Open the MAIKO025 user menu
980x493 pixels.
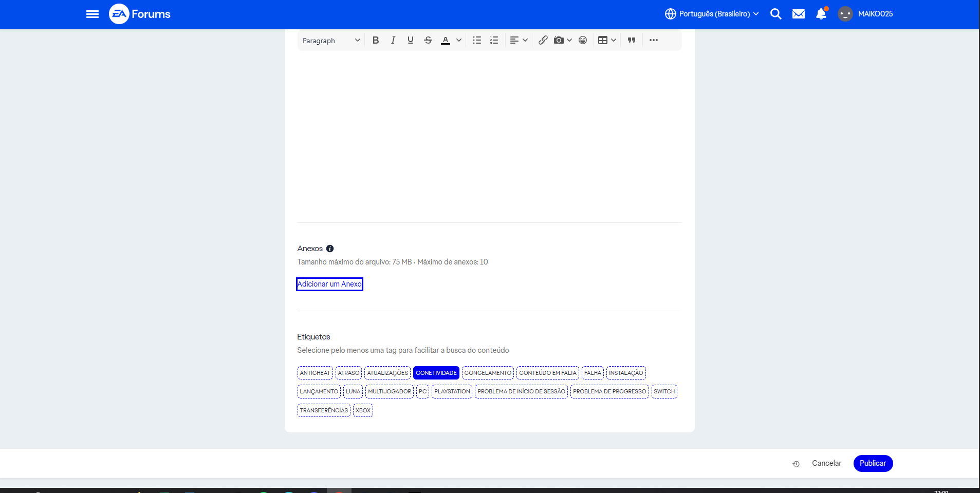click(x=866, y=14)
